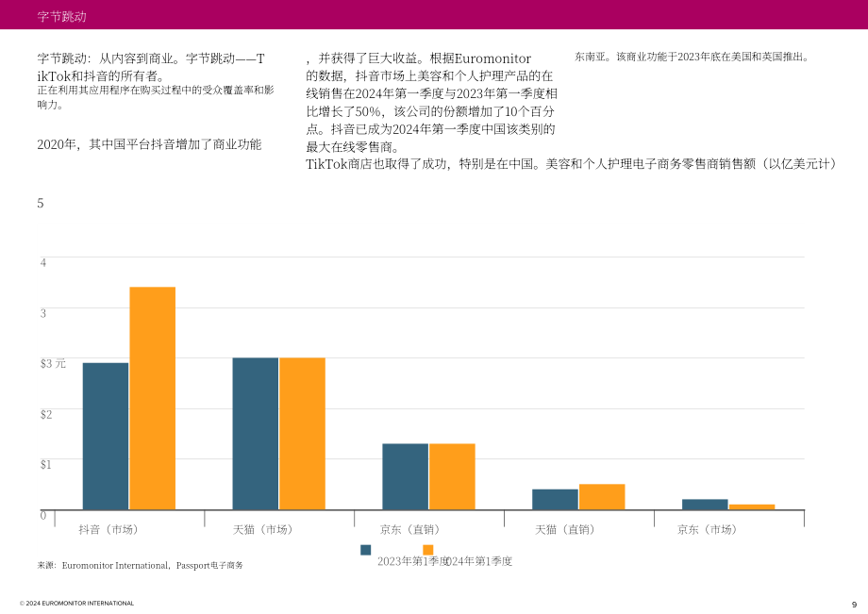The width and height of the screenshot is (868, 614).
Task: Click the paragraph starting 2020年，其中国平台抖音
Action: tap(149, 144)
